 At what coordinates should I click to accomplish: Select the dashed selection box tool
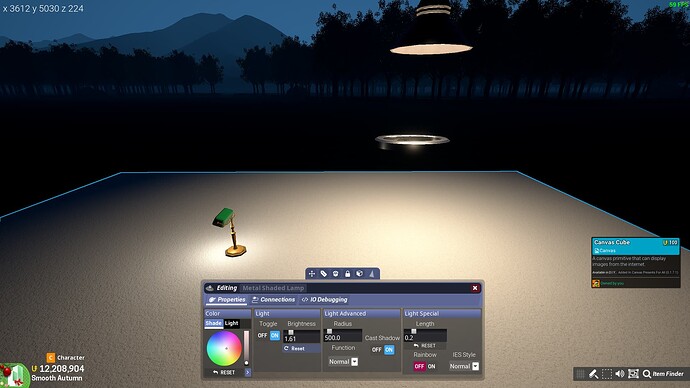click(607, 374)
